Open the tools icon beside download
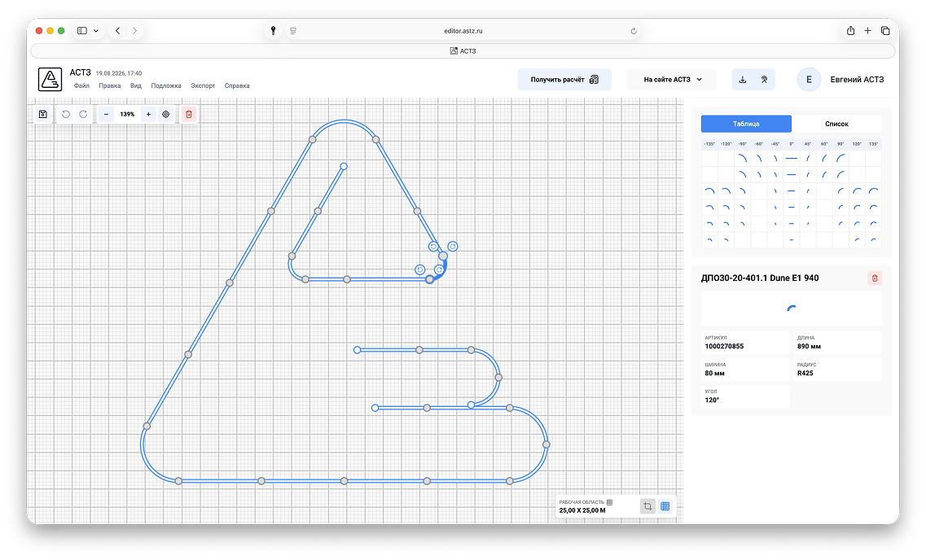Image resolution: width=926 pixels, height=560 pixels. coord(764,80)
